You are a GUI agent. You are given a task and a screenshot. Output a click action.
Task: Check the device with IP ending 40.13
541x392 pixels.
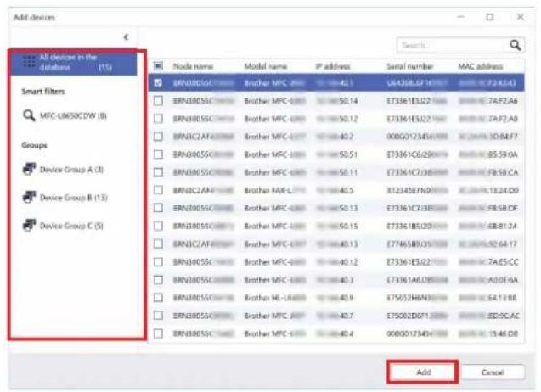(158, 244)
